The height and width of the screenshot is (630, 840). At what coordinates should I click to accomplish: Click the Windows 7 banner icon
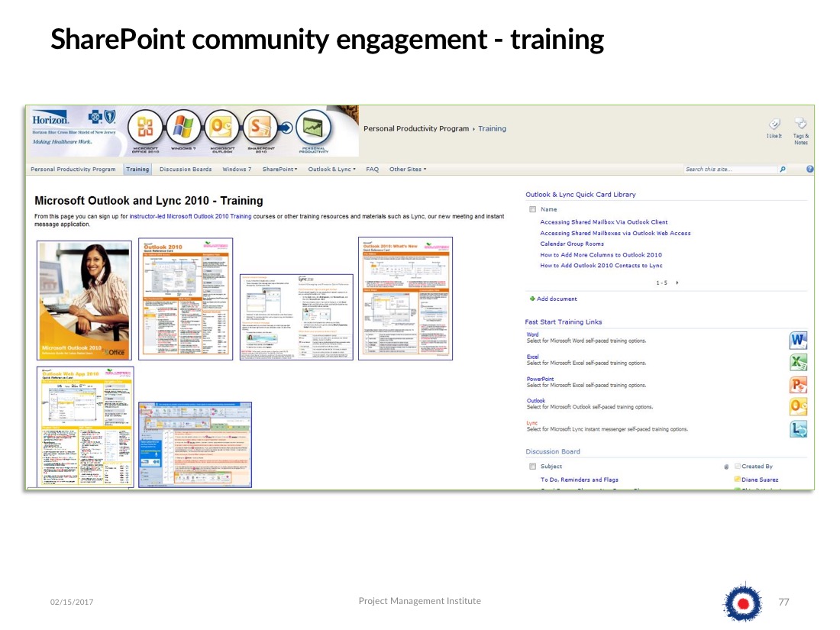183,128
